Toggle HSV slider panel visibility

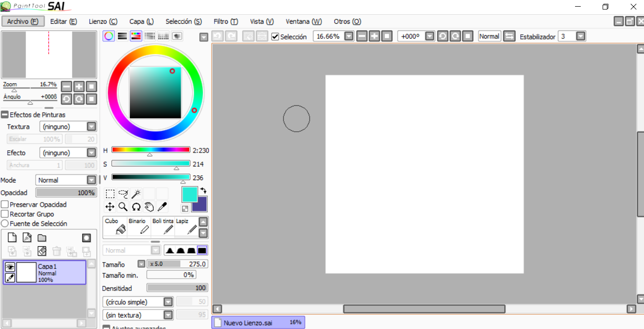[x=136, y=36]
